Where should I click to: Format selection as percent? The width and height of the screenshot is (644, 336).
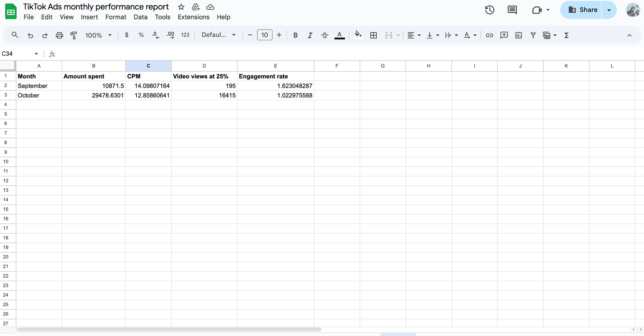point(141,35)
